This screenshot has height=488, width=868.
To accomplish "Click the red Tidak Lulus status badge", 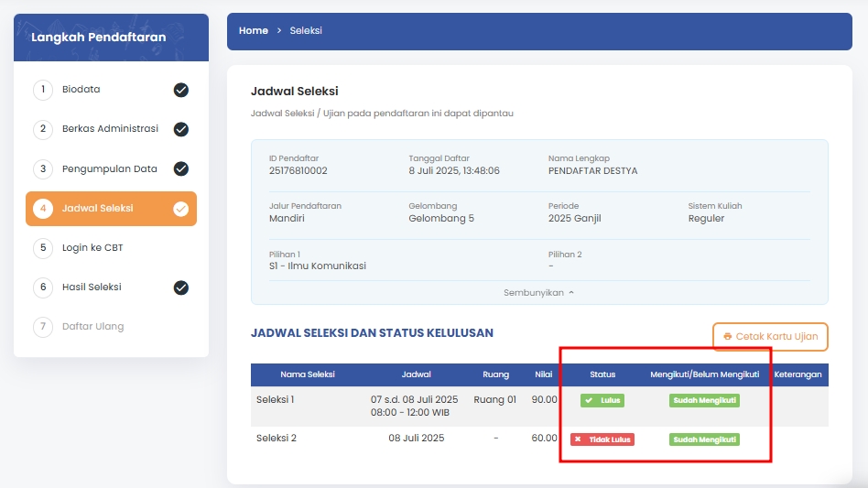I will [x=602, y=439].
